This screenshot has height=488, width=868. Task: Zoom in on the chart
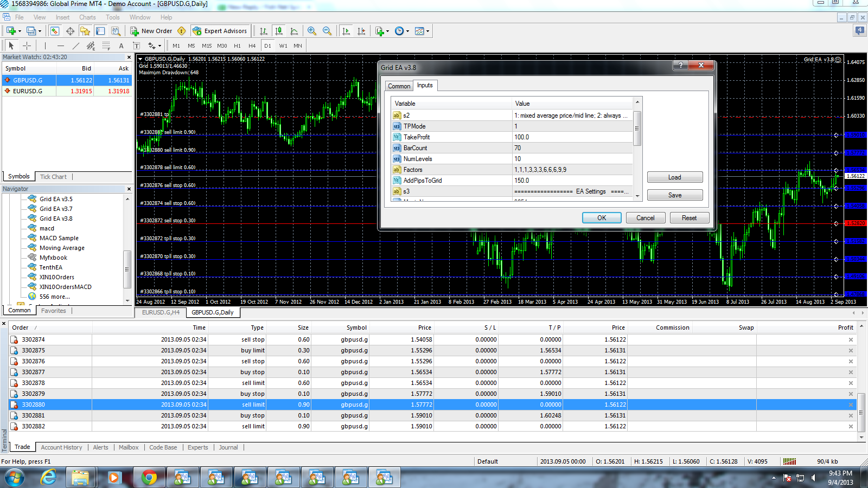(x=312, y=31)
